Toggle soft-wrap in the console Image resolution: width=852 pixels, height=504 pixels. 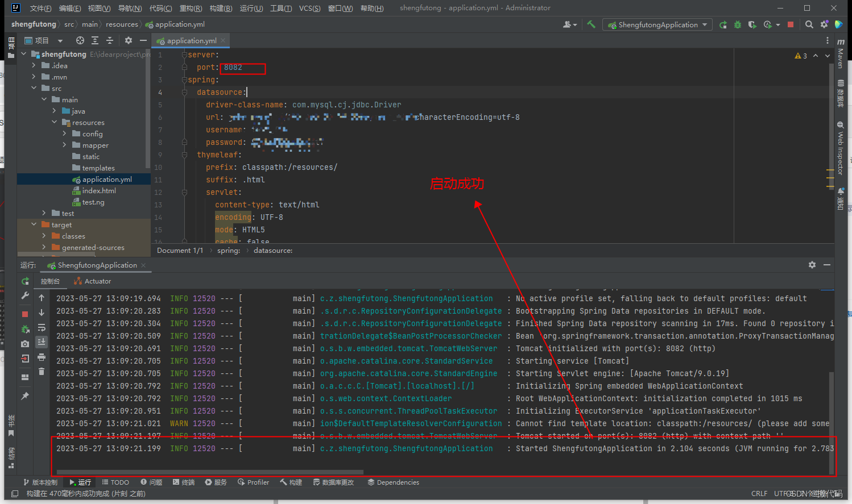click(x=42, y=327)
